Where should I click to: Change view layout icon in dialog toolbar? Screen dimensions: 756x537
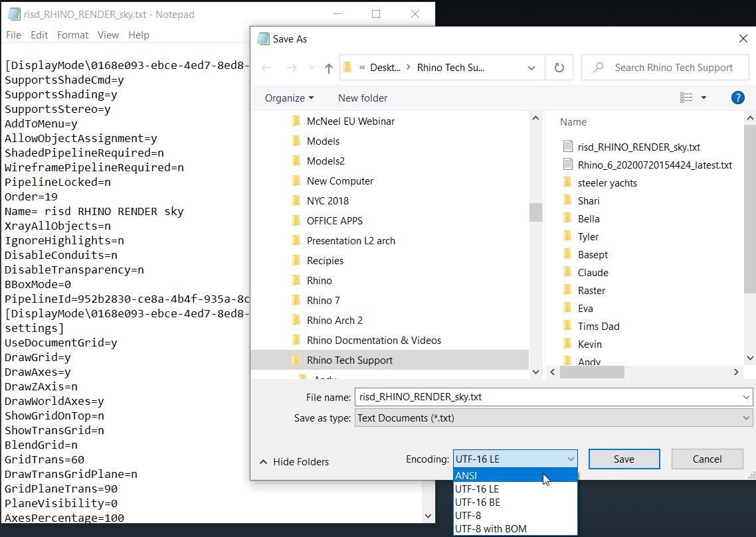[x=686, y=98]
